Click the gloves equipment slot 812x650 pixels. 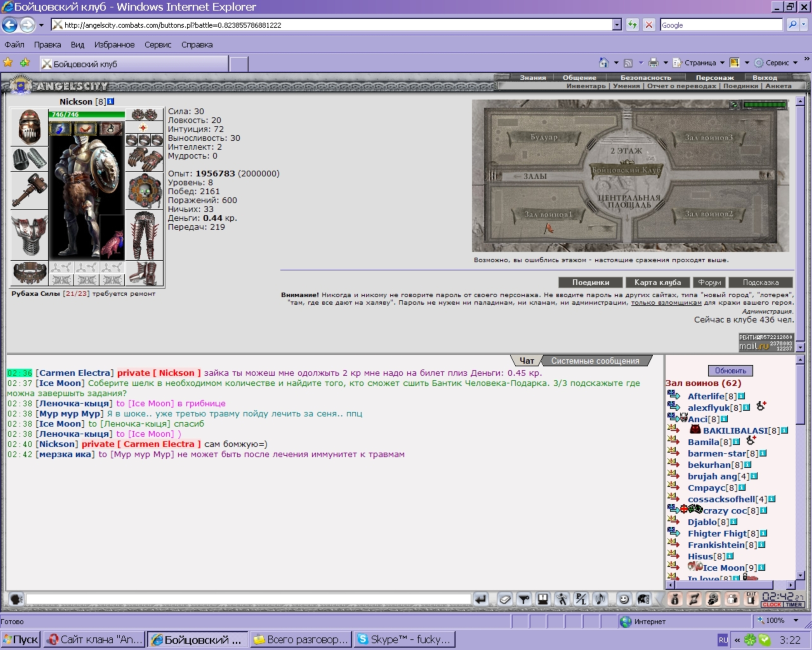pyautogui.click(x=144, y=159)
